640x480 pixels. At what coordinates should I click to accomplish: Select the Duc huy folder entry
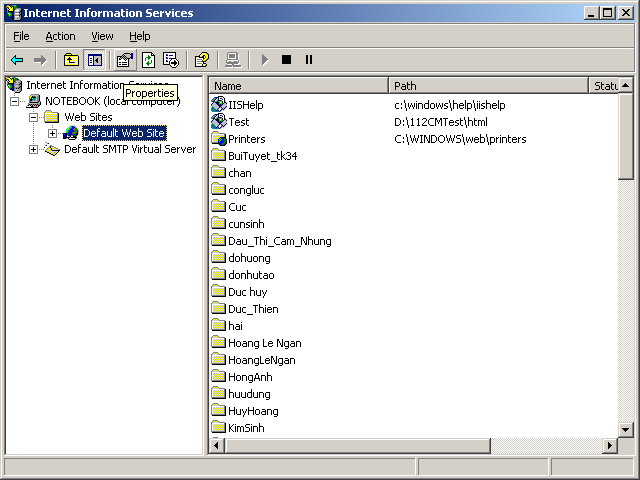pos(239,292)
